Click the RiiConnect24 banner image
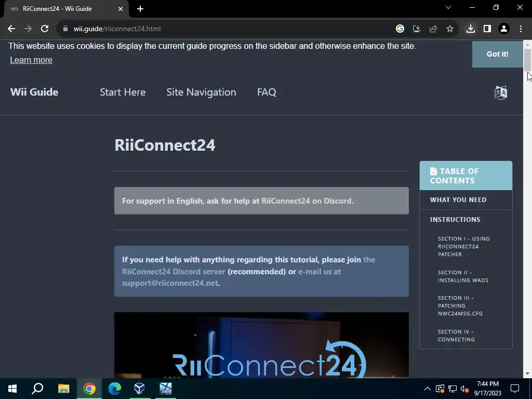This screenshot has height=399, width=532. tap(262, 345)
